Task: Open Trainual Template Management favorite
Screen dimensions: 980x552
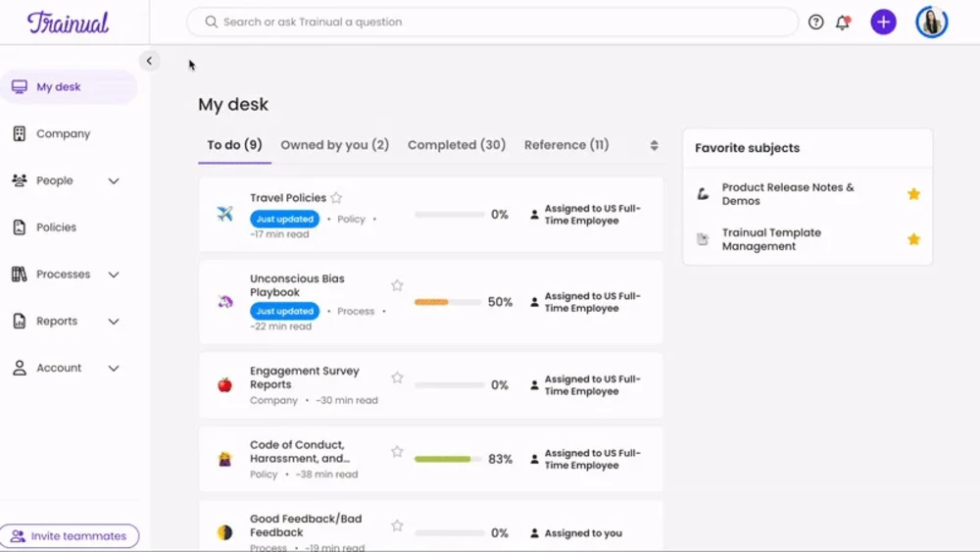Action: click(771, 239)
